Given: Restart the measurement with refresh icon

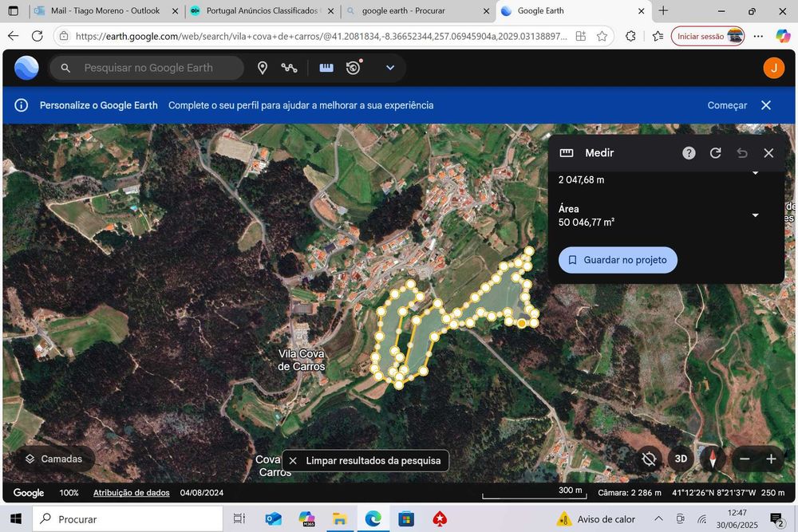Looking at the screenshot, I should (715, 152).
